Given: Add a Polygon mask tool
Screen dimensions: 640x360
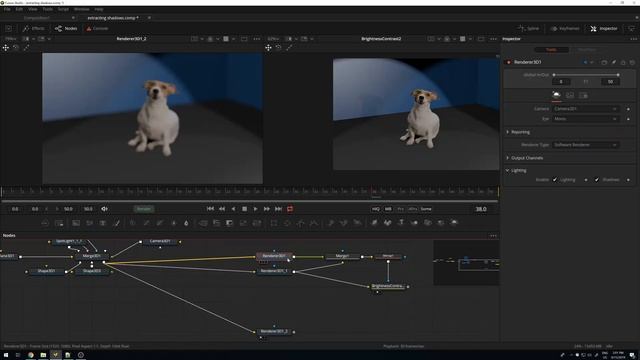Looking at the screenshot, I should coord(301,223).
